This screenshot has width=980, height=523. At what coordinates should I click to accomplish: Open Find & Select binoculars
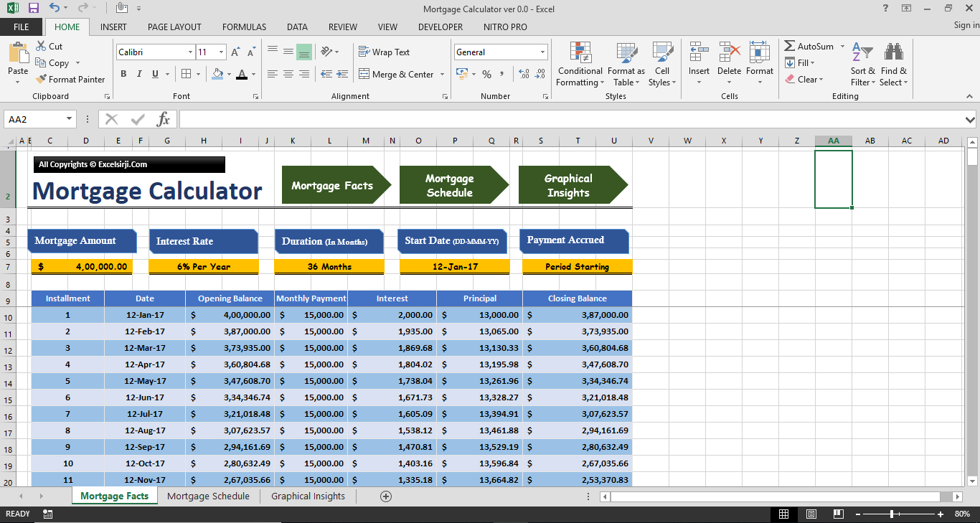pyautogui.click(x=894, y=65)
